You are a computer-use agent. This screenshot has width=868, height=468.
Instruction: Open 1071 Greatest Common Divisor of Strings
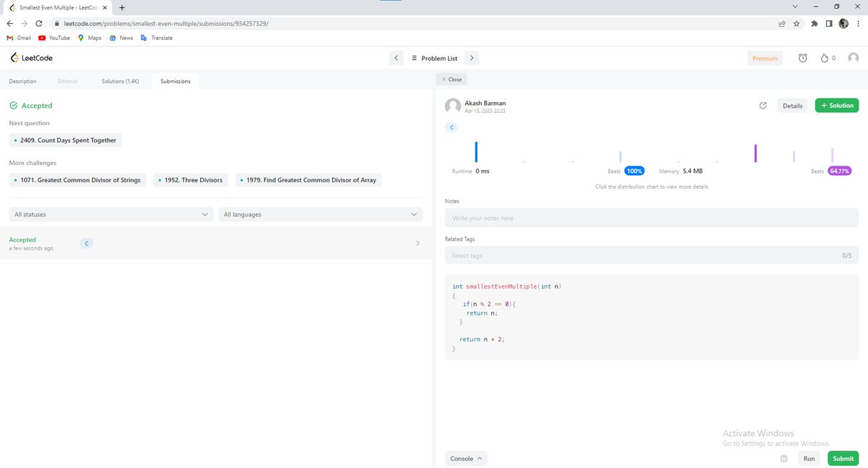[x=78, y=179]
